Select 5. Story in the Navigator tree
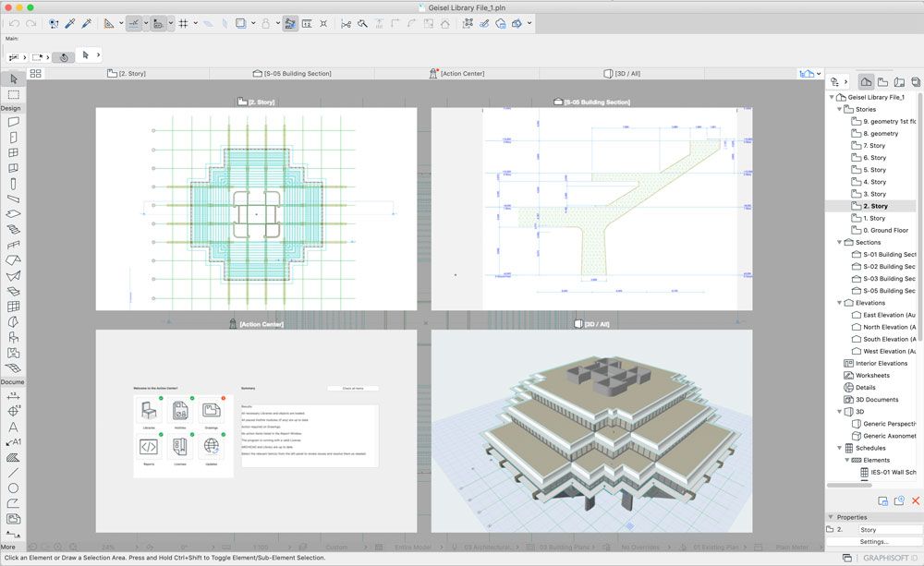 coord(874,170)
